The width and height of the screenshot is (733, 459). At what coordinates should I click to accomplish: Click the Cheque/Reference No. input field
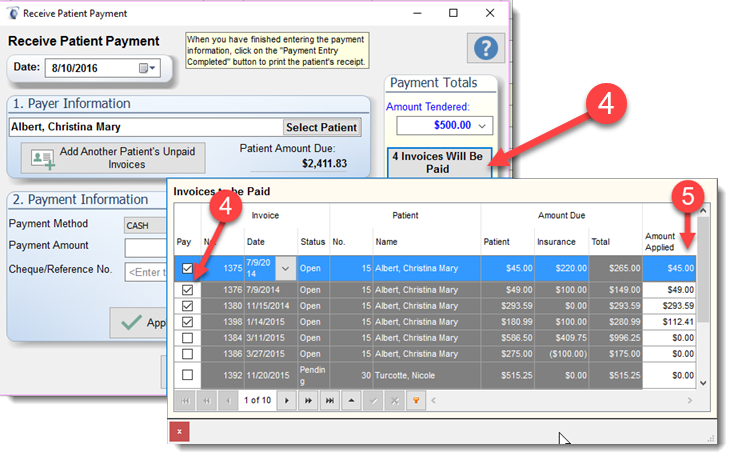(x=146, y=272)
